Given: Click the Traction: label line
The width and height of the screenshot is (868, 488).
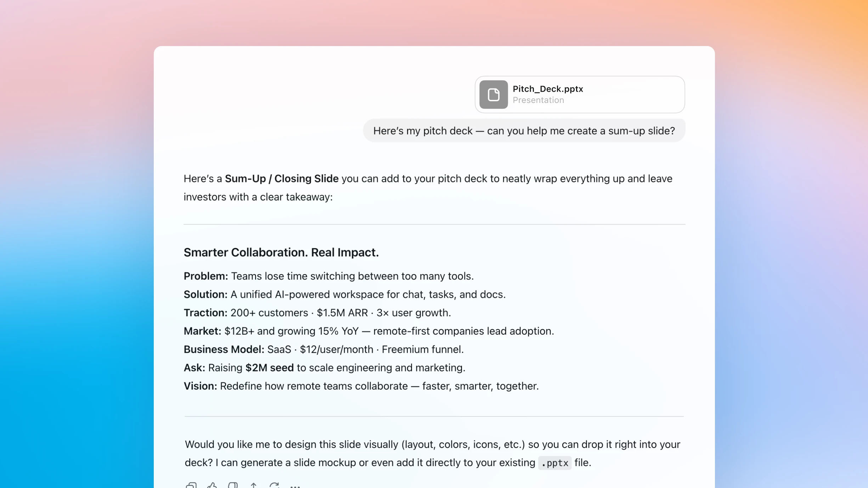Looking at the screenshot, I should click(x=205, y=313).
